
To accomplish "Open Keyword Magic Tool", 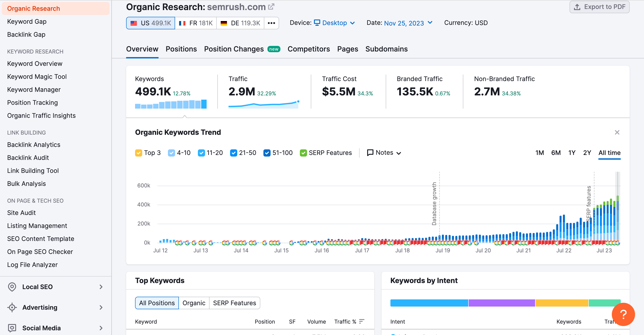I will pos(37,77).
